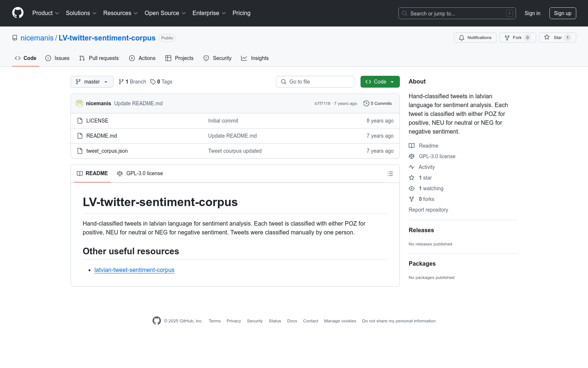Screen dimensions: 588x368
Task: Open nicemanis owner profile link
Action: (37, 38)
